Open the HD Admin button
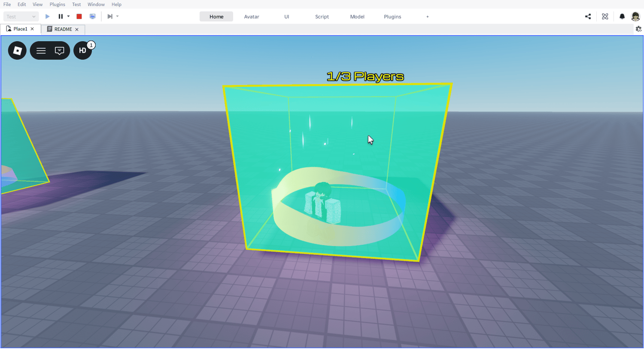Image resolution: width=644 pixels, height=362 pixels. (x=82, y=51)
